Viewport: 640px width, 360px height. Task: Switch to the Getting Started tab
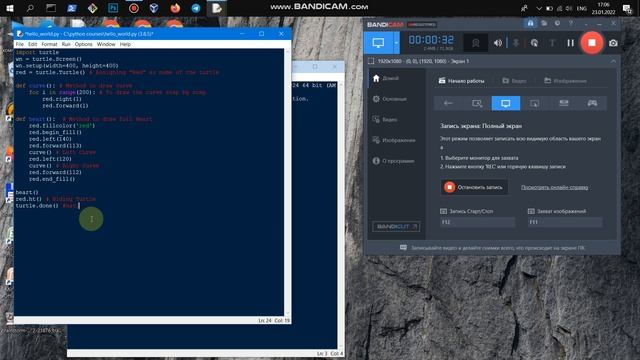point(461,81)
